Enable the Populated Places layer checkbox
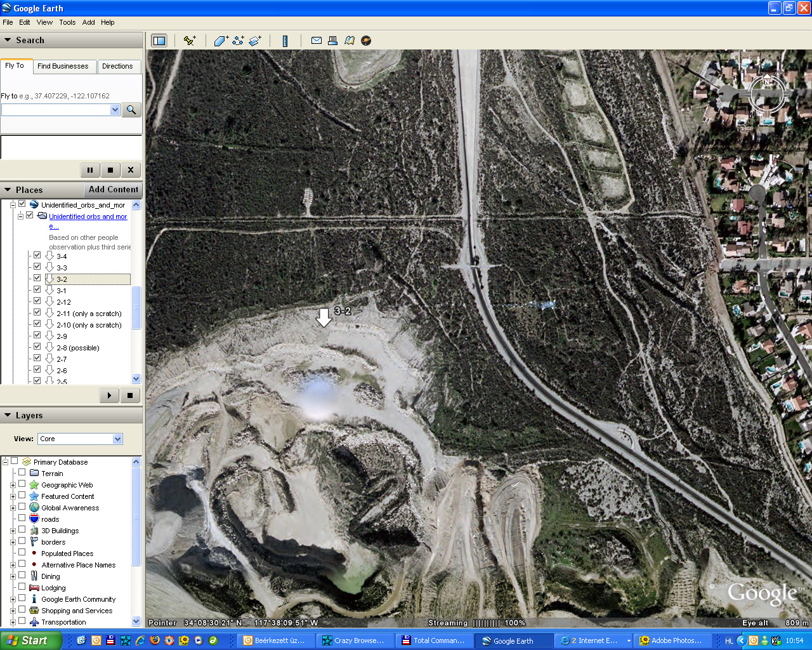Image resolution: width=812 pixels, height=650 pixels. pos(22,552)
